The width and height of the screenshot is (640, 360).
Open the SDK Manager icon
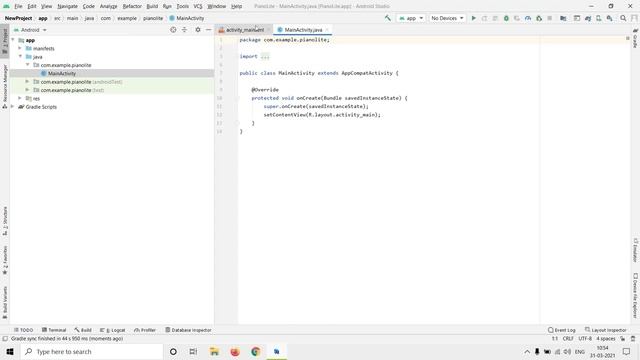tap(609, 18)
